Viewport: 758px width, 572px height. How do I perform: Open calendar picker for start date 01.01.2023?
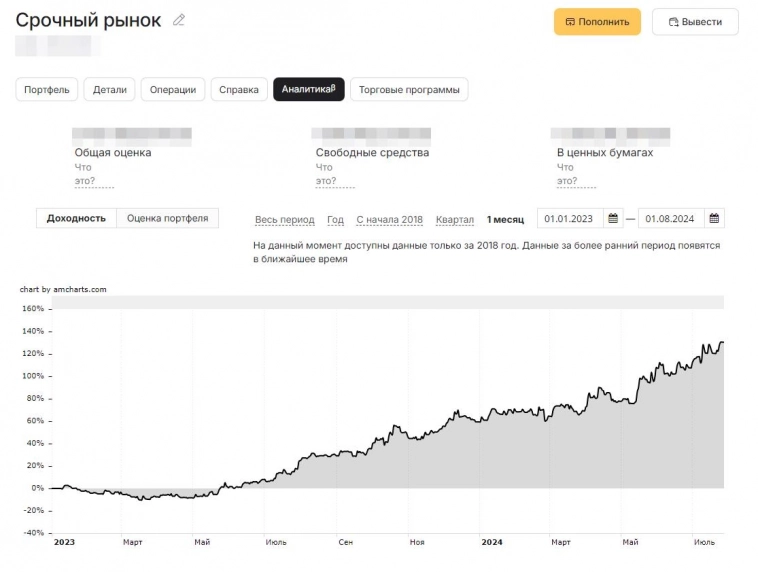tap(613, 219)
